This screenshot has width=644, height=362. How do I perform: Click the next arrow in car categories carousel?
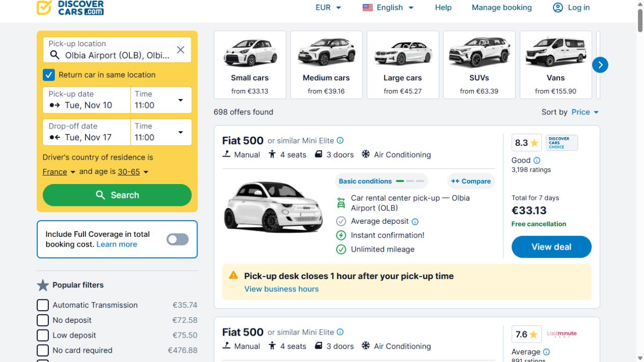pos(600,65)
